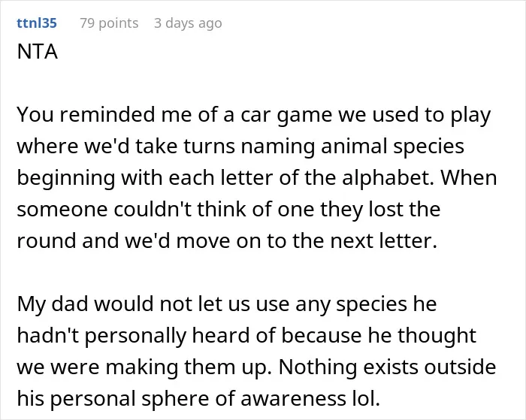Click the line starting 'round and we'd move'
Screen dimensions: 526x420
tap(227, 241)
